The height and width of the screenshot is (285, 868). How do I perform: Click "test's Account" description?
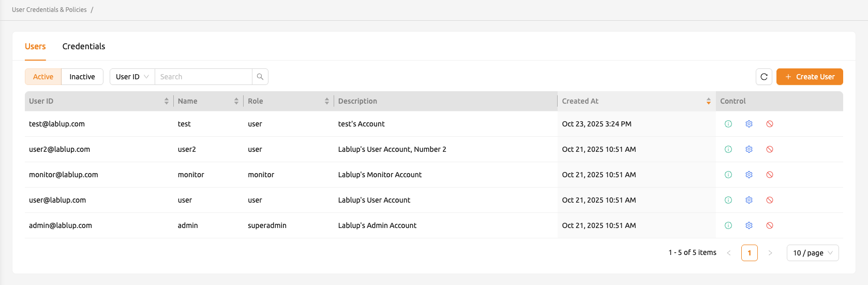[361, 124]
